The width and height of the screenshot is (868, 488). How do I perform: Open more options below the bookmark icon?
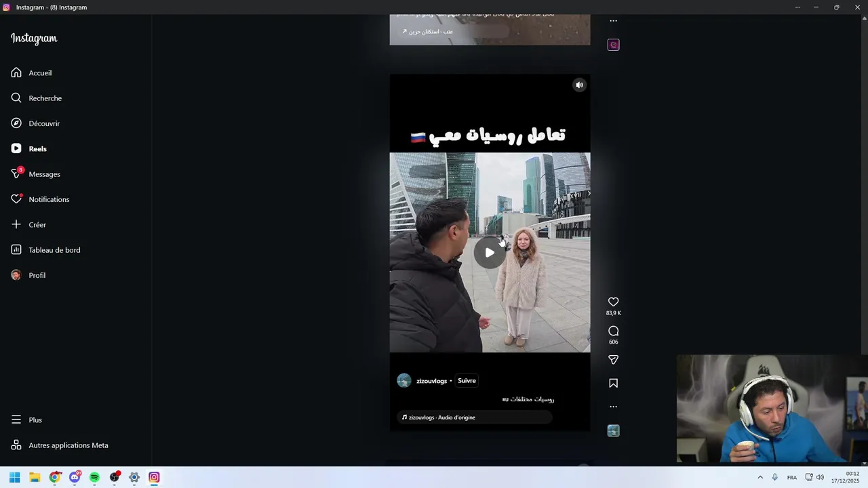click(613, 407)
